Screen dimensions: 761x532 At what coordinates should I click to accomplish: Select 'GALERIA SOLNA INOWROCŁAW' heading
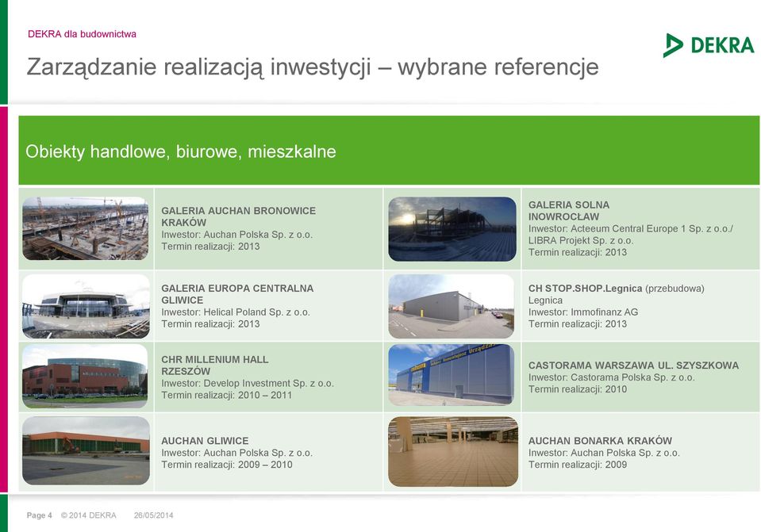[569, 211]
